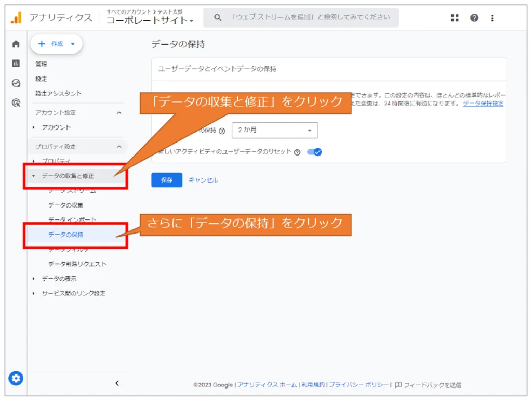
Task: Click the search box in the header
Action: 301,18
